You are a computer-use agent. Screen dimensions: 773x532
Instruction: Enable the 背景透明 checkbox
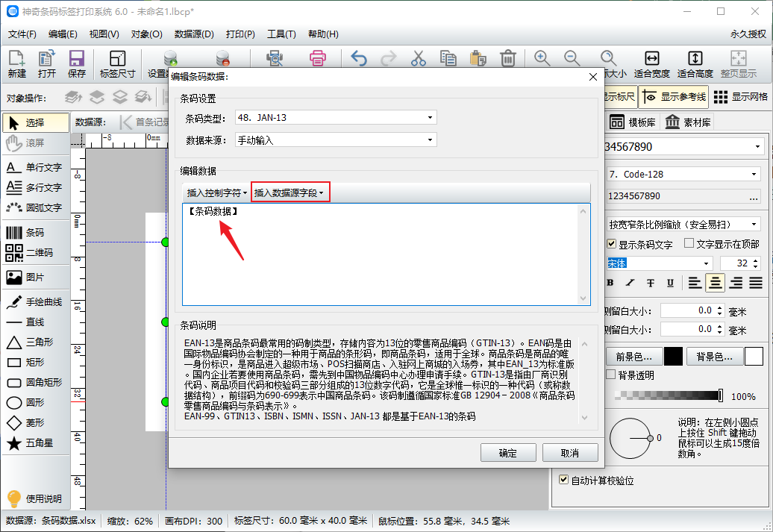(x=611, y=374)
